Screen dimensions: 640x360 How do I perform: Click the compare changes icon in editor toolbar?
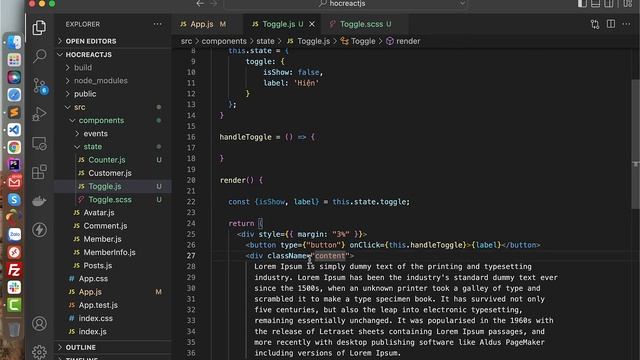595,24
